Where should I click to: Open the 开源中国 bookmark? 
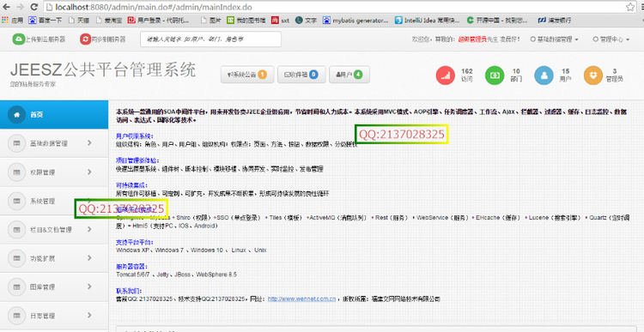496,20
